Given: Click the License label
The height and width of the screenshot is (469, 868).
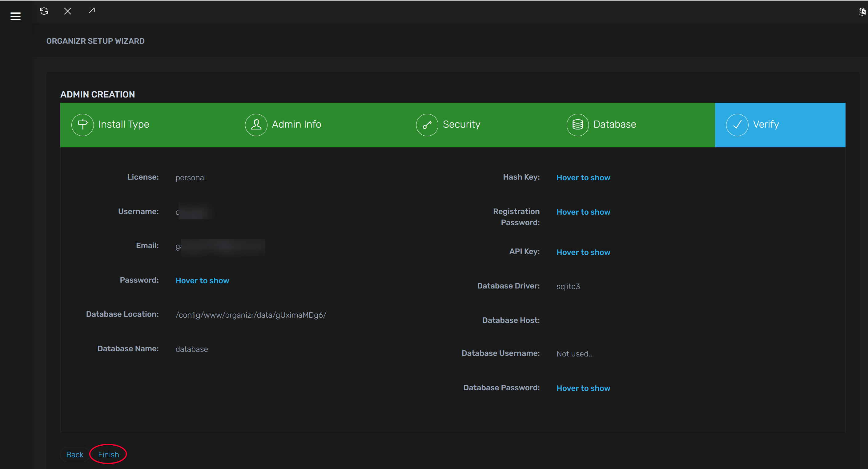Looking at the screenshot, I should (x=143, y=177).
